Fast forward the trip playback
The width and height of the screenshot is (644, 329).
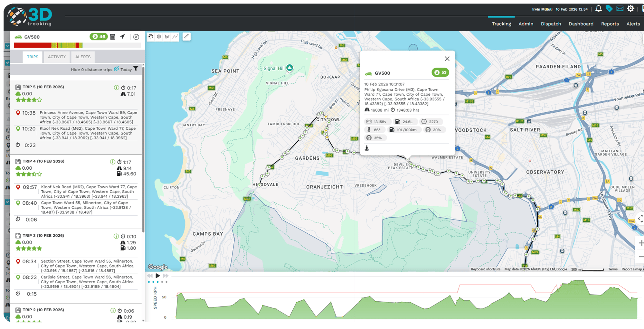166,276
